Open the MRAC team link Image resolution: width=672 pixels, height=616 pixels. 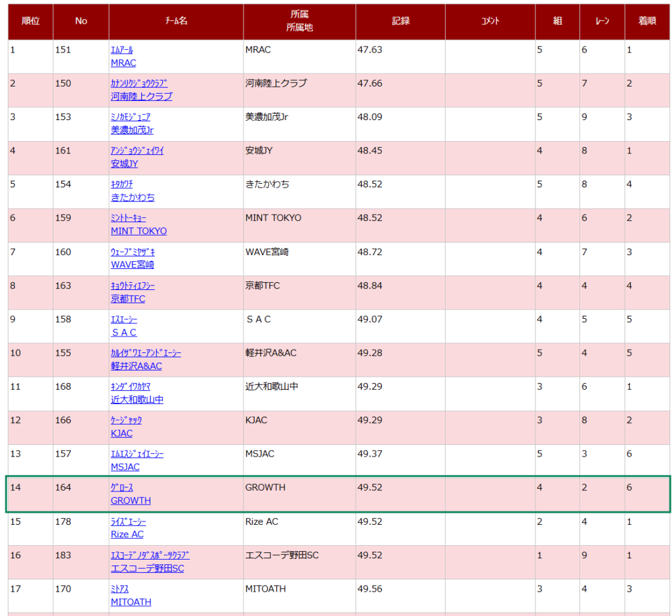123,63
